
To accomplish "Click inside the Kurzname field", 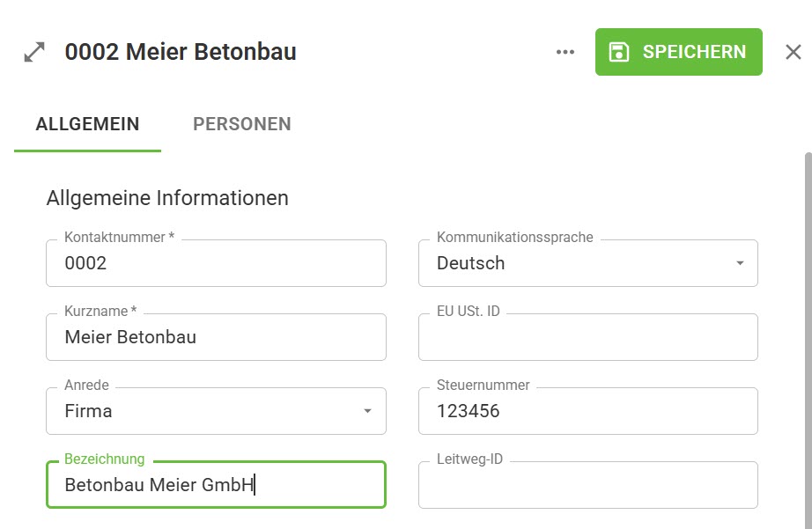I will pyautogui.click(x=216, y=337).
